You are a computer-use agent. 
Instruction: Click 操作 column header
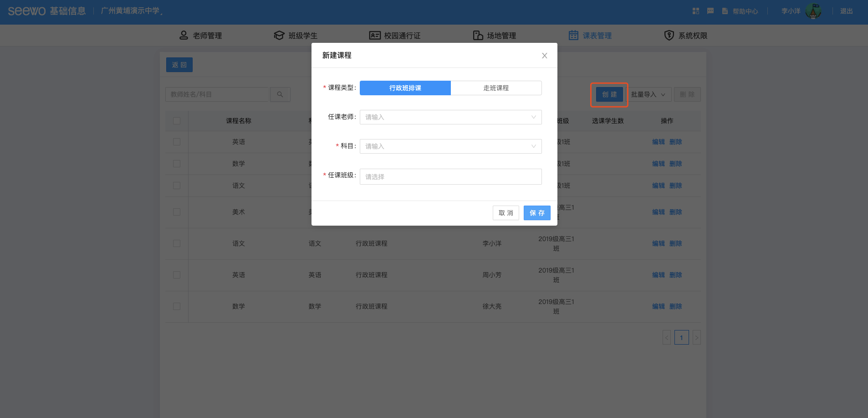667,121
